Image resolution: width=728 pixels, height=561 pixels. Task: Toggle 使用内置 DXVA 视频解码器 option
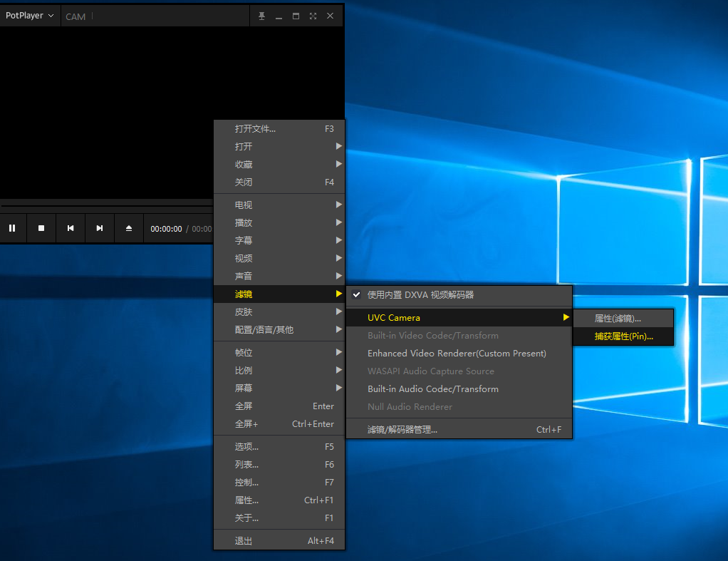coord(420,294)
